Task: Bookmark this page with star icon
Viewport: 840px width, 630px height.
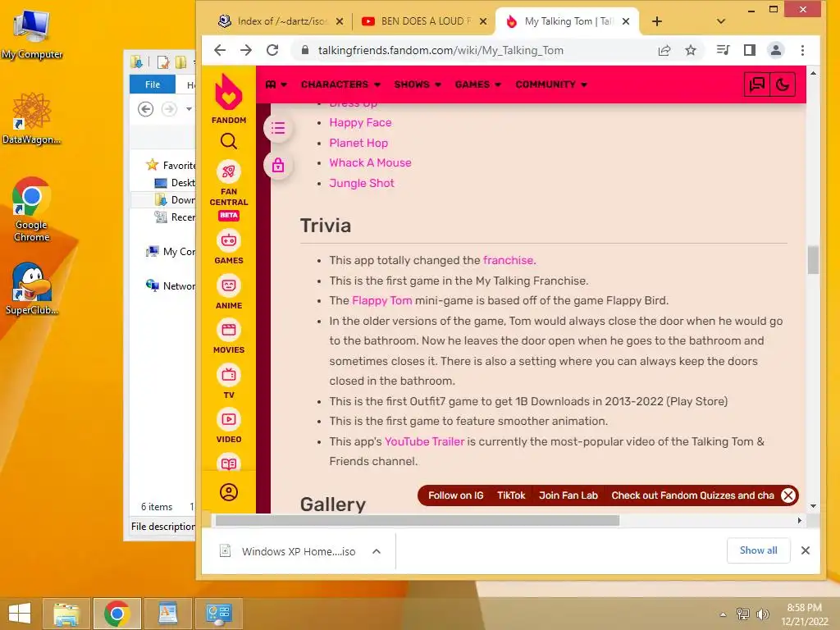Action: 691,50
